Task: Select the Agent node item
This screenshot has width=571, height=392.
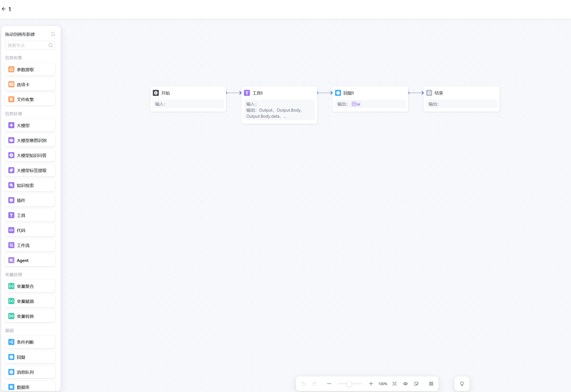Action: (30, 260)
